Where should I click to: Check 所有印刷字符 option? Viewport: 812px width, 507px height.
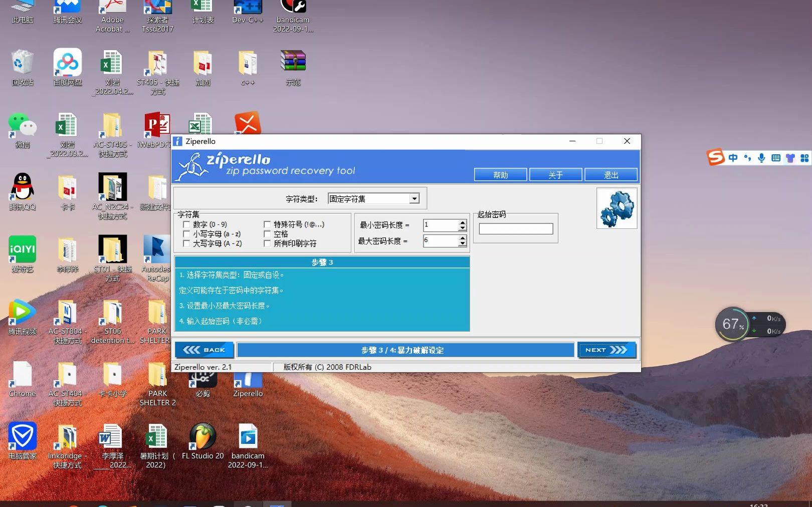pyautogui.click(x=267, y=243)
